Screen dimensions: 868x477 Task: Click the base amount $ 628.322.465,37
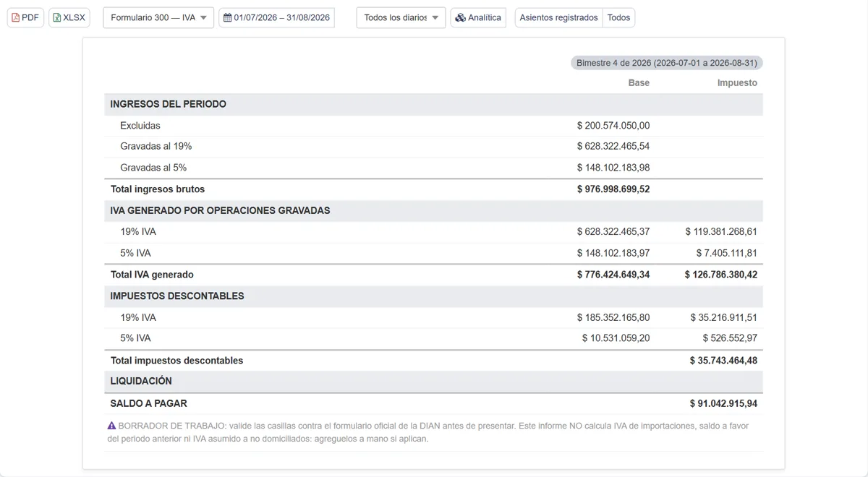coord(613,232)
